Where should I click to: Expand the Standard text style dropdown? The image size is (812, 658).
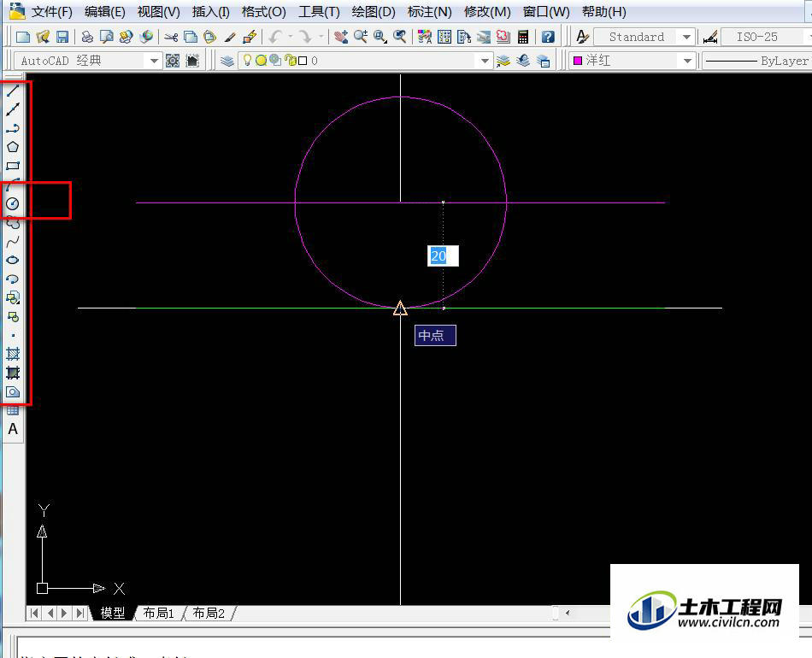pos(686,37)
